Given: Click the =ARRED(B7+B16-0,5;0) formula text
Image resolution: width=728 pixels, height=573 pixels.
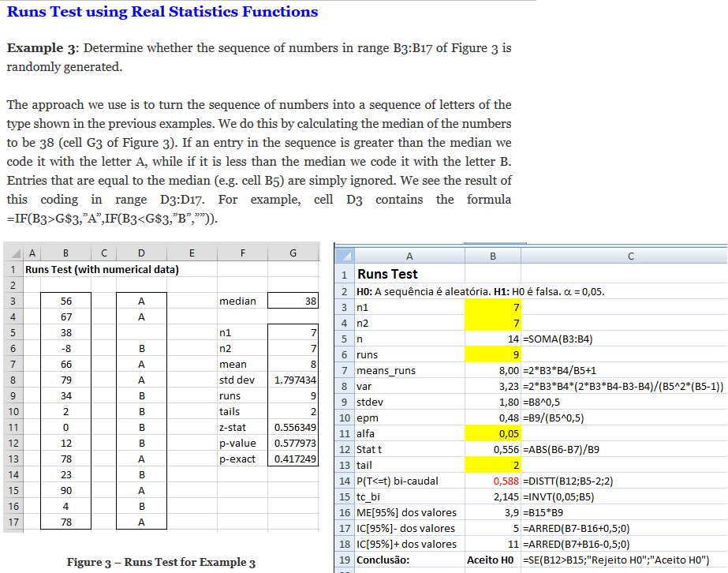Looking at the screenshot, I should click(577, 545).
